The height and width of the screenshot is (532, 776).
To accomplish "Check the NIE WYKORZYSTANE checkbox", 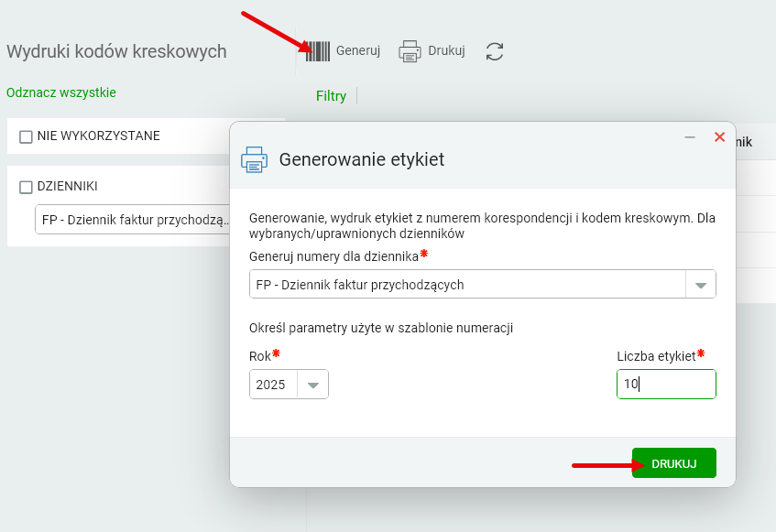I will (x=26, y=136).
